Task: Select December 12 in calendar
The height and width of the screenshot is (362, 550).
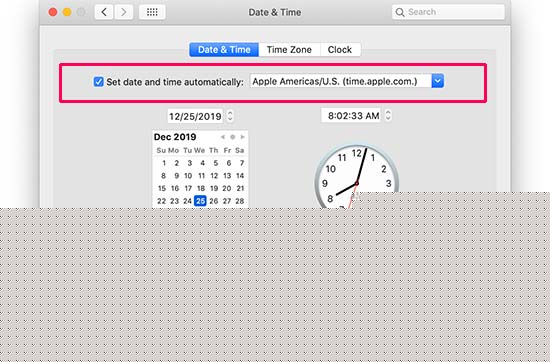Action: (214, 176)
